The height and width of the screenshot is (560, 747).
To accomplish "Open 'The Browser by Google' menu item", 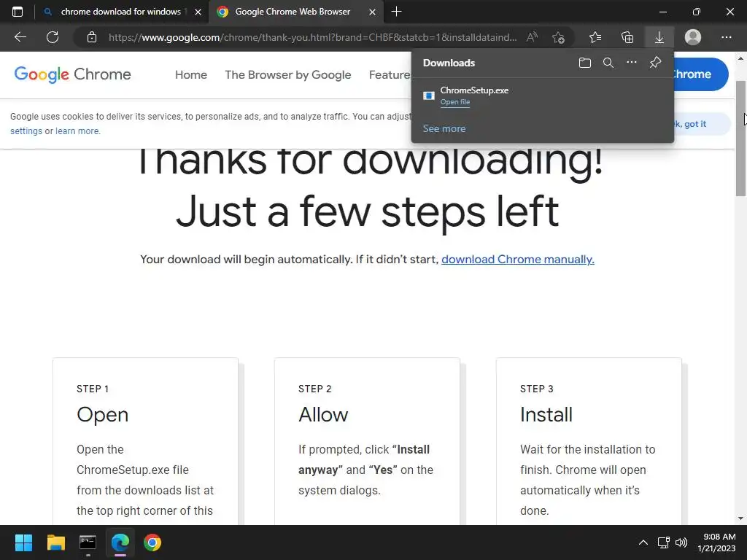I will [287, 75].
